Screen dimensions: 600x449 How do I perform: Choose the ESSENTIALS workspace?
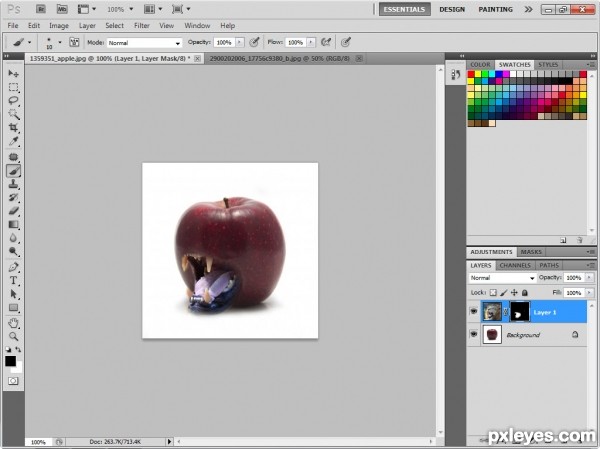click(404, 10)
